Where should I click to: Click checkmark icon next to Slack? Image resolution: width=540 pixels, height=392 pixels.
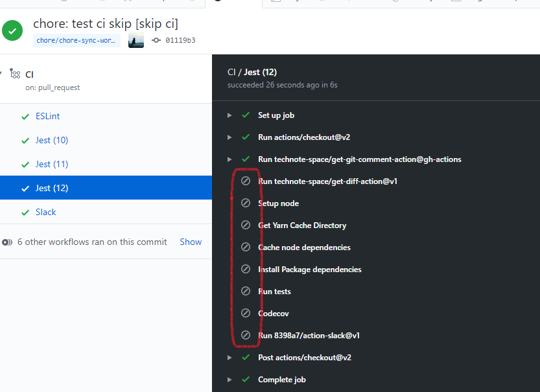click(25, 213)
